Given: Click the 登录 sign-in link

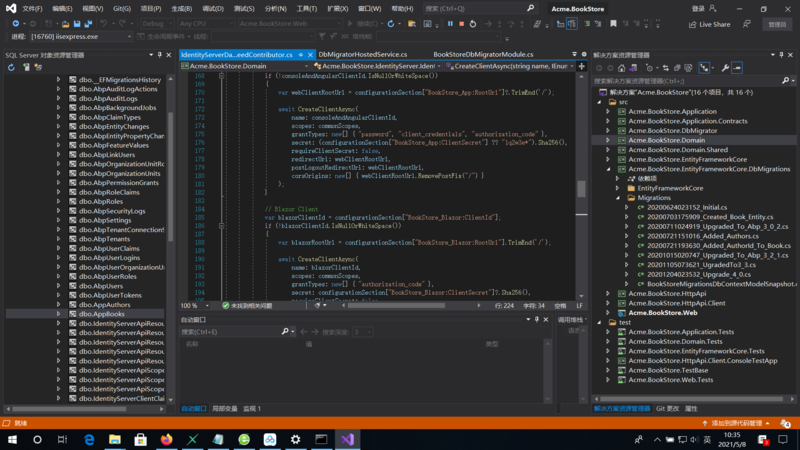Looking at the screenshot, I should pyautogui.click(x=697, y=9).
